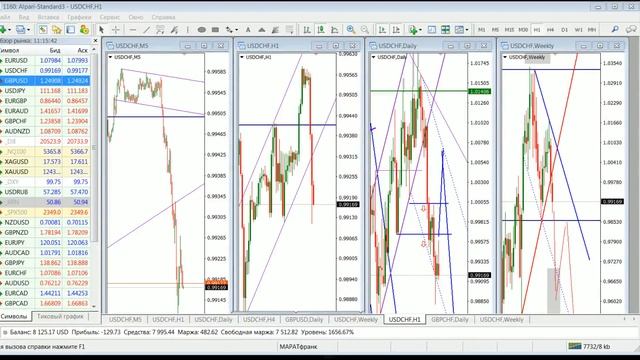Image resolution: width=640 pixels, height=360 pixels.
Task: Switch chart to candlesticks type
Action: pyautogui.click(x=321, y=29)
